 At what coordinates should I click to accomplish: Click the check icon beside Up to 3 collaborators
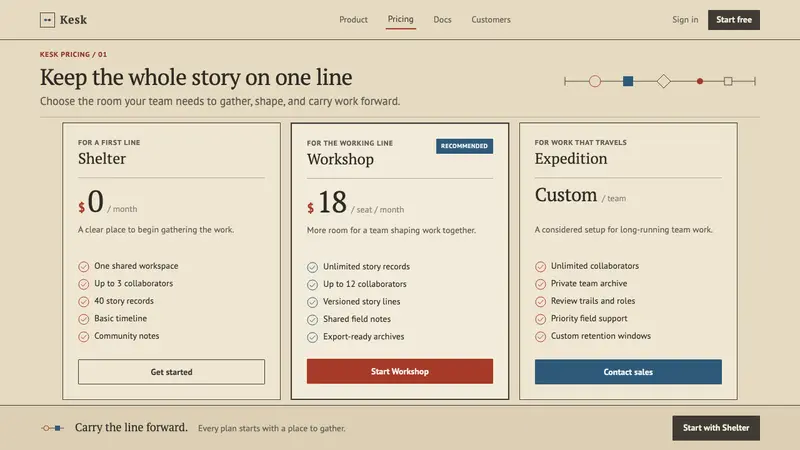pyautogui.click(x=84, y=284)
